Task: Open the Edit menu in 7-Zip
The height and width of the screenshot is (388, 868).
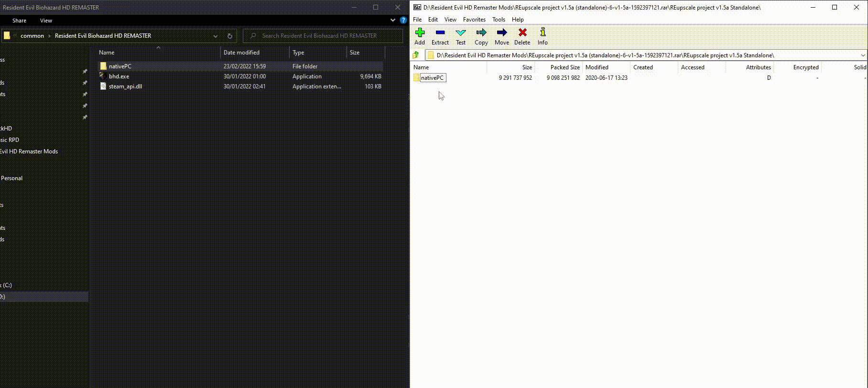Action: tap(433, 20)
